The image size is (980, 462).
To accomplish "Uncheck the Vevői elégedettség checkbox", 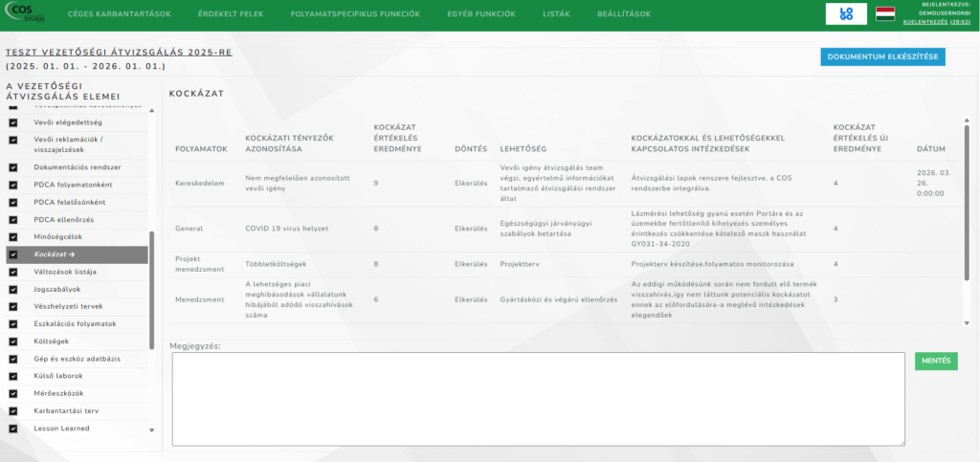I will pos(13,122).
